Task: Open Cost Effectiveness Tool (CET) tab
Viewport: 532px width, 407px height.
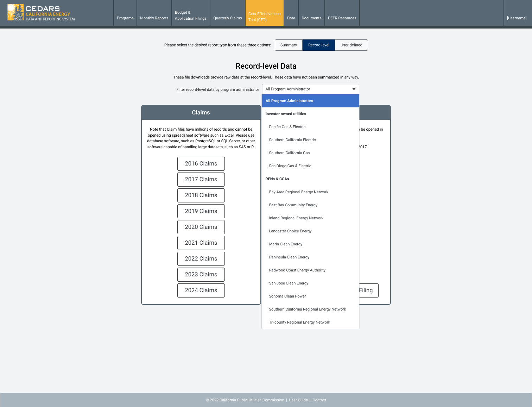Action: pos(264,17)
